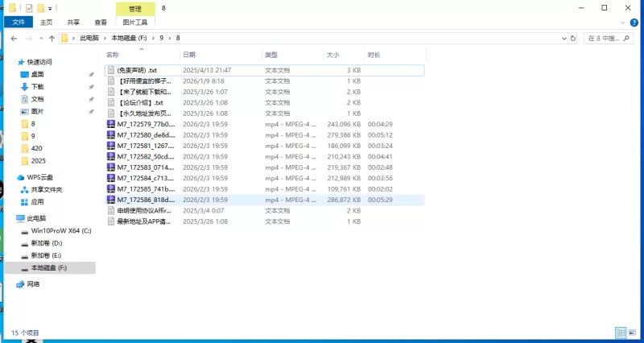Go up one folder level with Up arrow

point(52,38)
